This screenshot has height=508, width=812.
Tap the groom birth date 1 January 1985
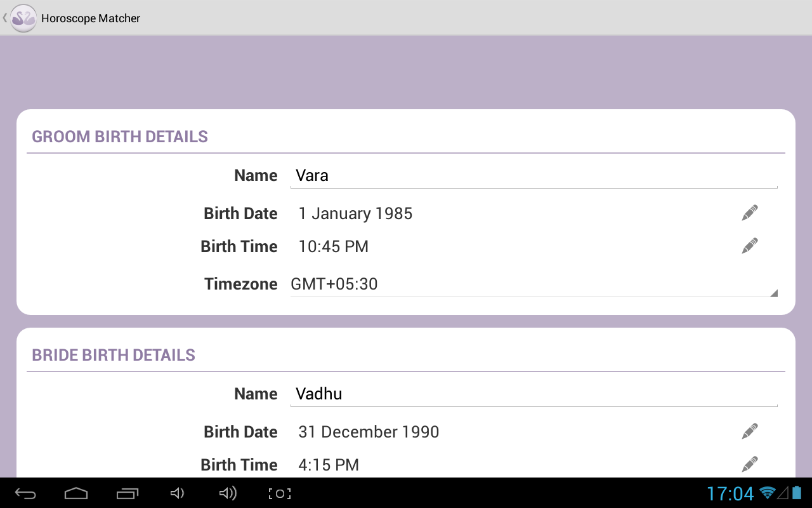[x=355, y=214]
